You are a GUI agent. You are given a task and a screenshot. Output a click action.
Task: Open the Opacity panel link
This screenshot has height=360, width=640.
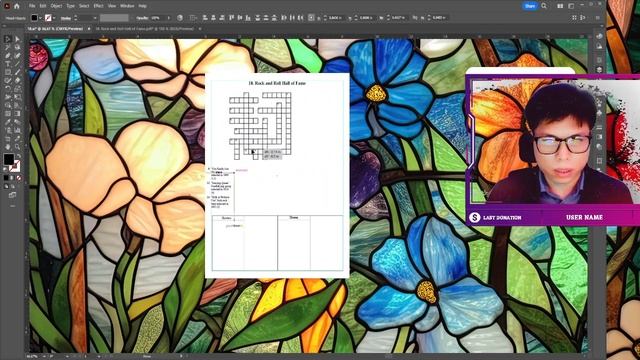pos(142,18)
